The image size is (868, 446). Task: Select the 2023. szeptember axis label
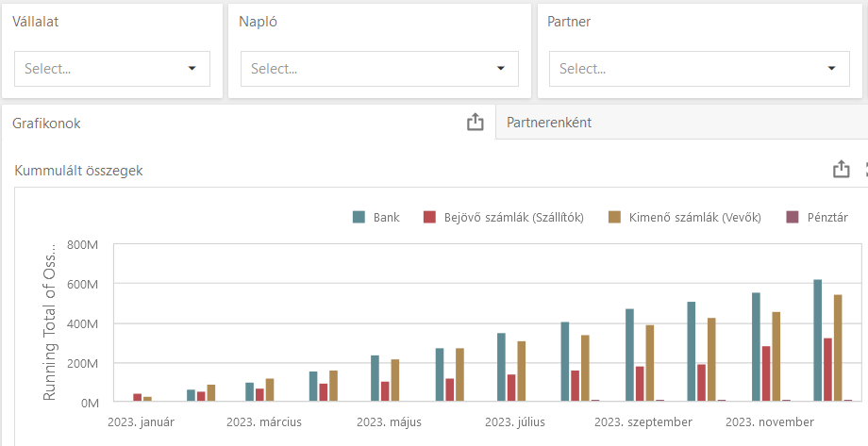643,421
